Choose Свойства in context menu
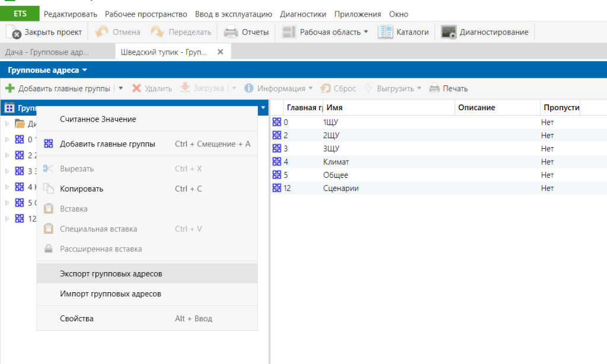The height and width of the screenshot is (364, 607). click(147, 318)
